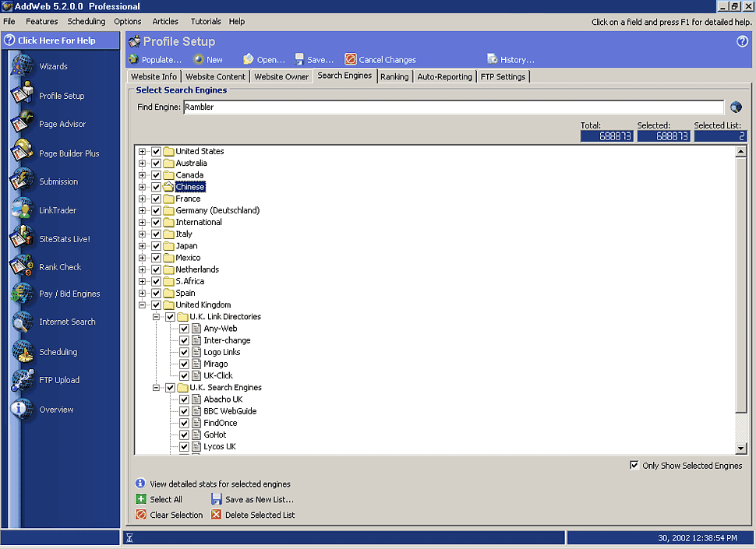Open Pay / Bid Engines icon
This screenshot has height=549, width=756.
22,294
